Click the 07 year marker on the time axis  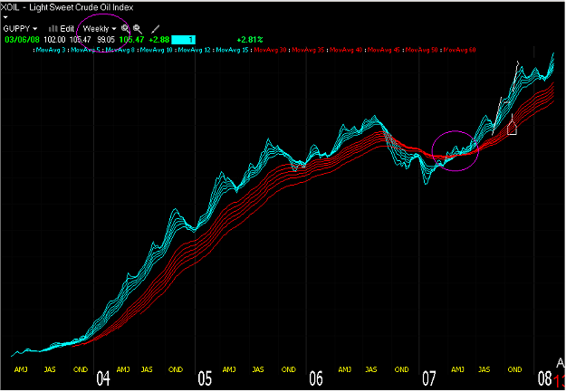(x=429, y=378)
